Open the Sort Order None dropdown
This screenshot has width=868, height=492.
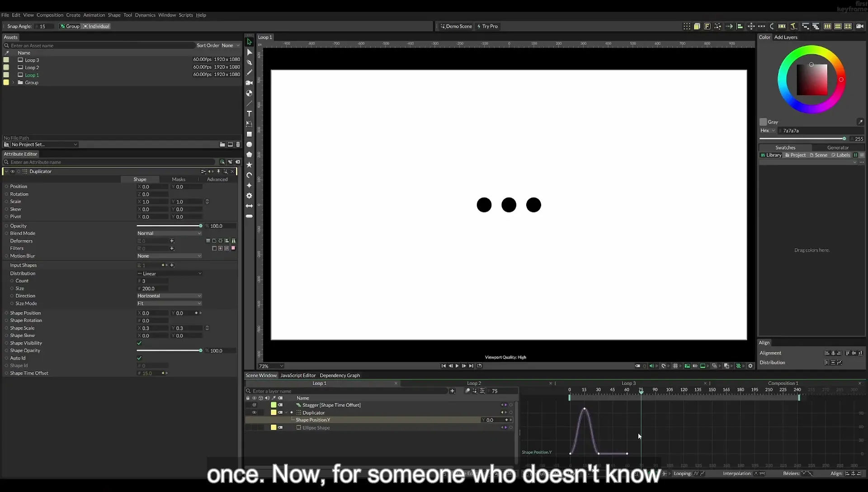click(231, 45)
